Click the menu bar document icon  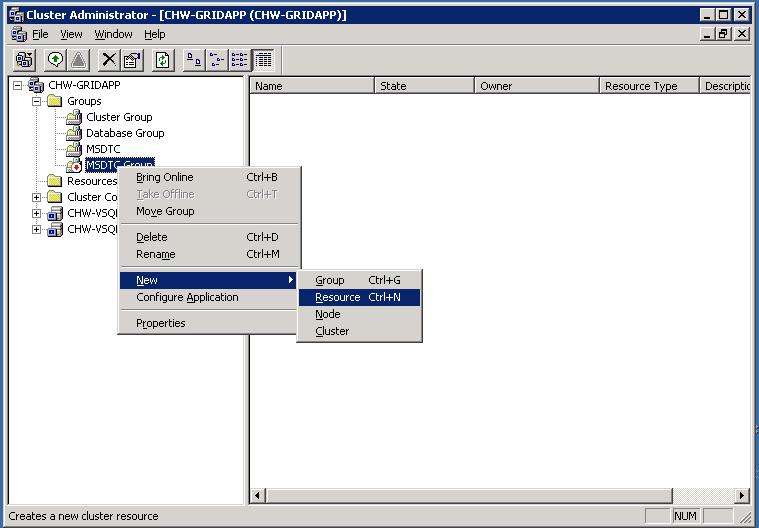(x=19, y=34)
